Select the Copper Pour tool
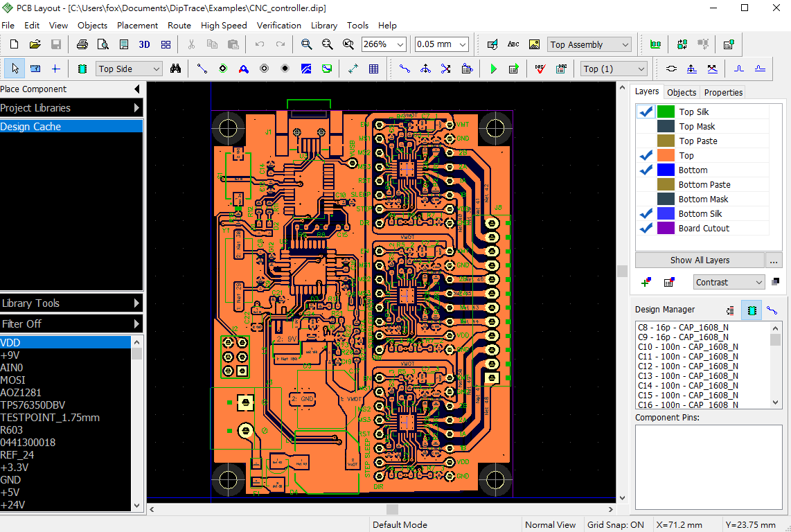The width and height of the screenshot is (791, 532). point(306,69)
